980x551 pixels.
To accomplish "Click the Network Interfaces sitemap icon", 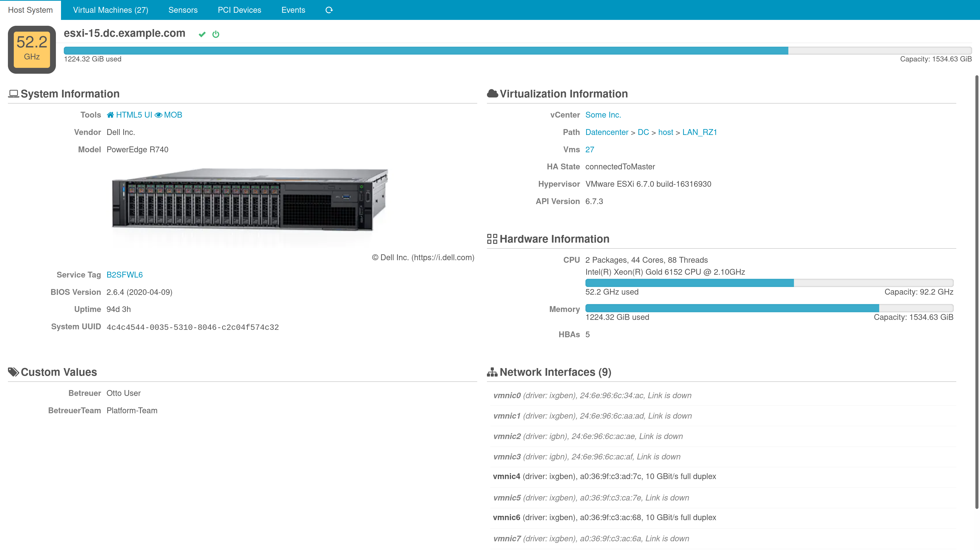I will coord(492,372).
